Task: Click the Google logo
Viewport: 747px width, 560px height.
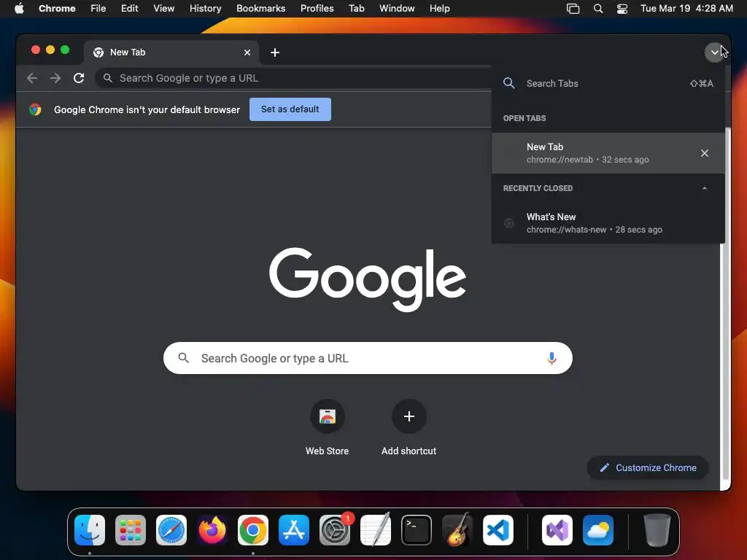Action: [368, 279]
